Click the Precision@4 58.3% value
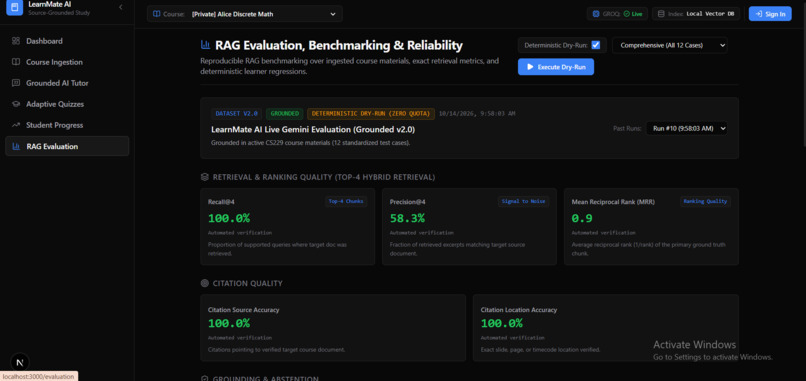 (407, 218)
